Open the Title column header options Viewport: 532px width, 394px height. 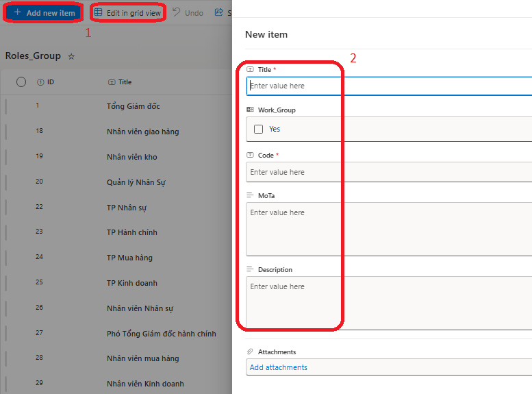point(125,82)
